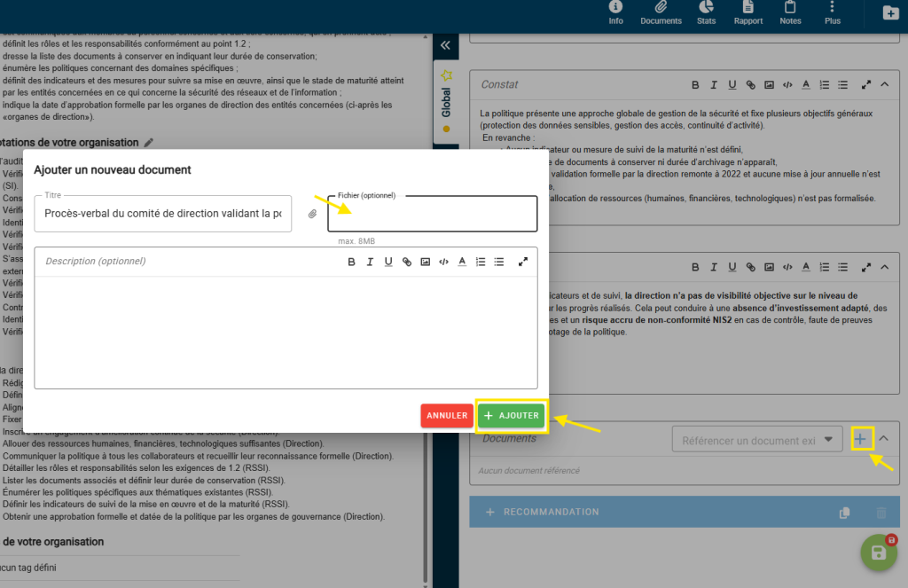Viewport: 908px width, 588px height.
Task: Open the Stats tab in top bar
Action: click(x=706, y=13)
